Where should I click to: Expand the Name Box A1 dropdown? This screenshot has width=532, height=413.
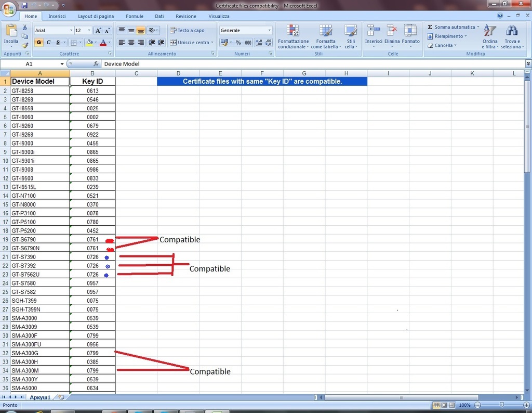62,64
